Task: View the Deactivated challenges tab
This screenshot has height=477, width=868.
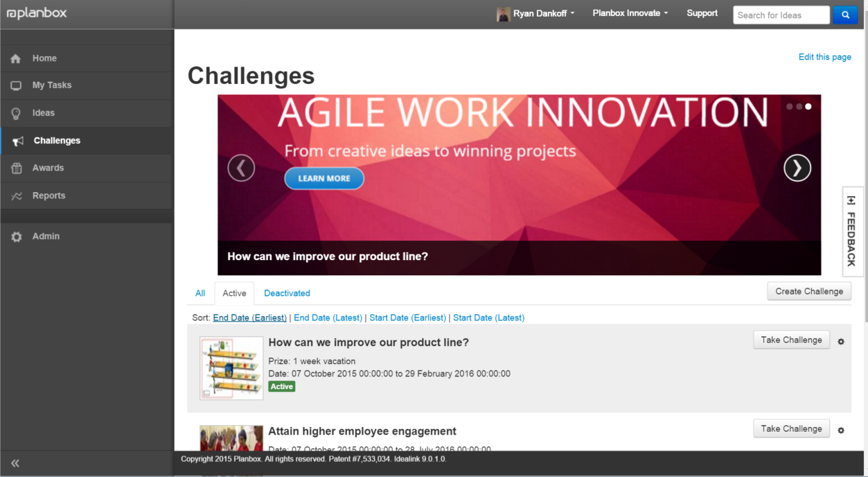Action: pyautogui.click(x=286, y=293)
